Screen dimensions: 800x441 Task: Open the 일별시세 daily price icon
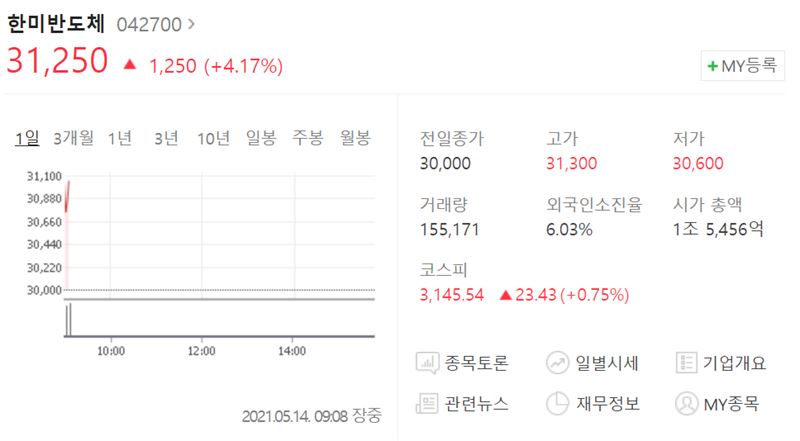557,363
